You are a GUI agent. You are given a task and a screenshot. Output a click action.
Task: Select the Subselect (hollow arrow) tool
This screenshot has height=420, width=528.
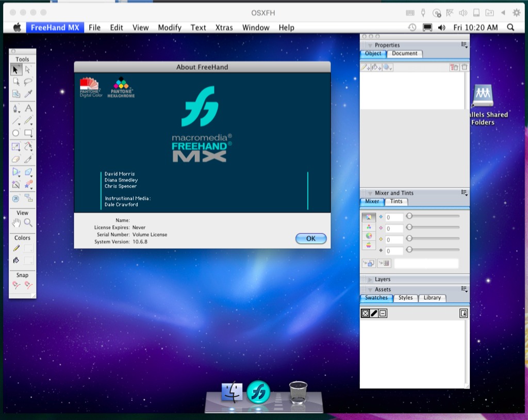(28, 70)
